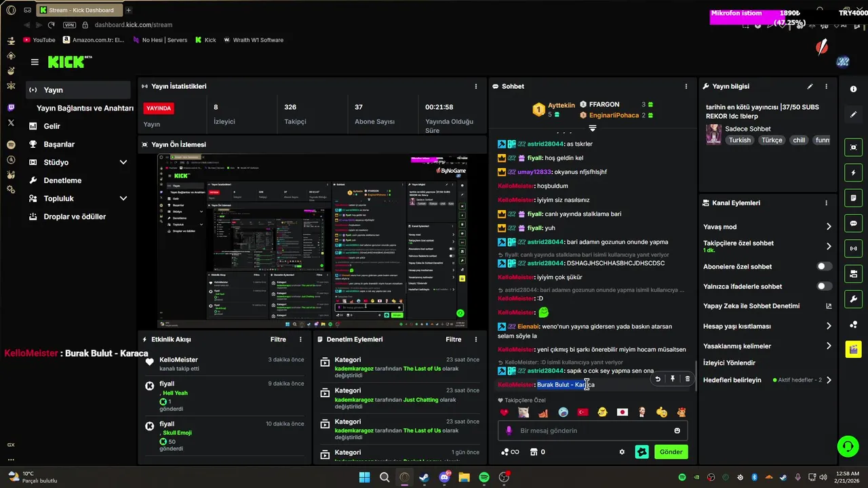The height and width of the screenshot is (488, 868).
Task: Click the purple microphone icon in chat box
Action: tap(509, 431)
